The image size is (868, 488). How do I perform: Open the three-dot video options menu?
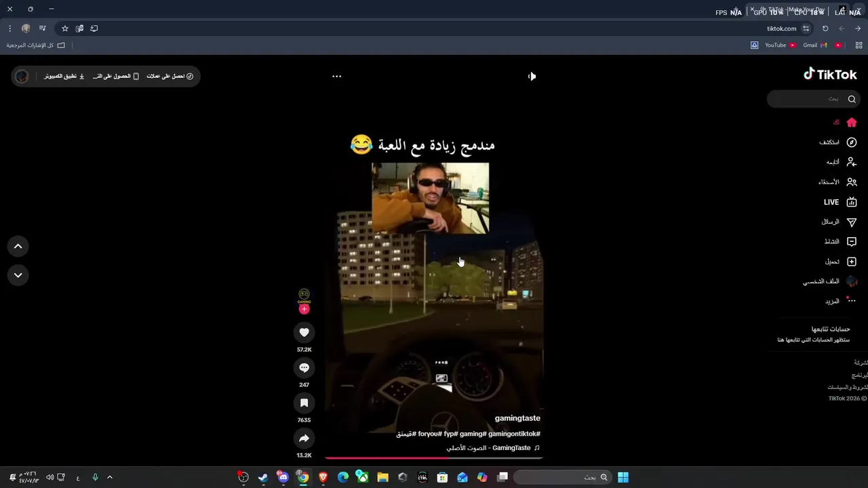pyautogui.click(x=336, y=76)
